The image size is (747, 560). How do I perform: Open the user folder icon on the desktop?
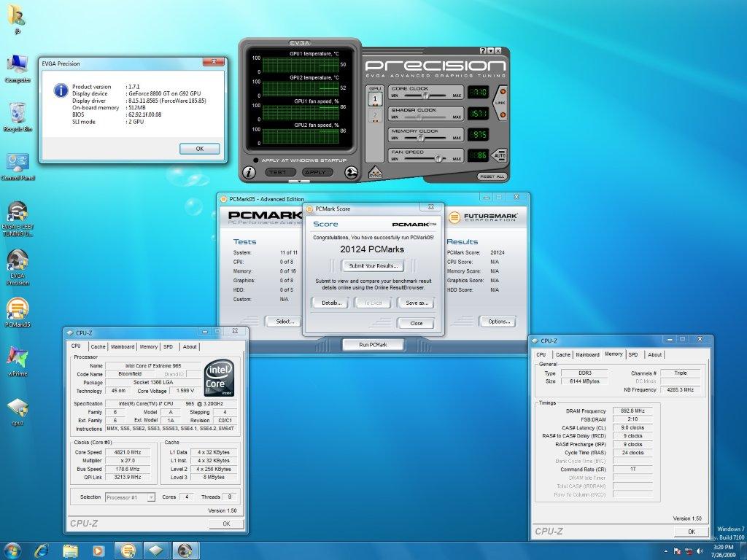(x=18, y=19)
